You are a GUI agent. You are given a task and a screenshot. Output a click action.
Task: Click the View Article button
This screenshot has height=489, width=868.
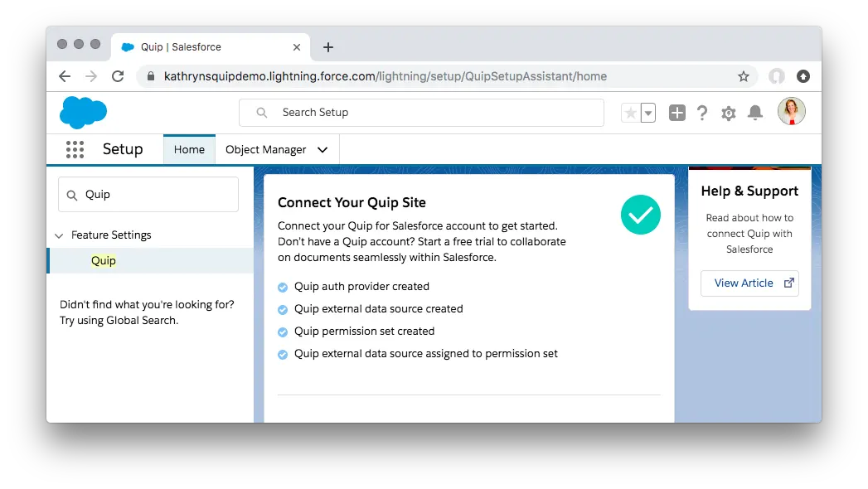point(749,283)
